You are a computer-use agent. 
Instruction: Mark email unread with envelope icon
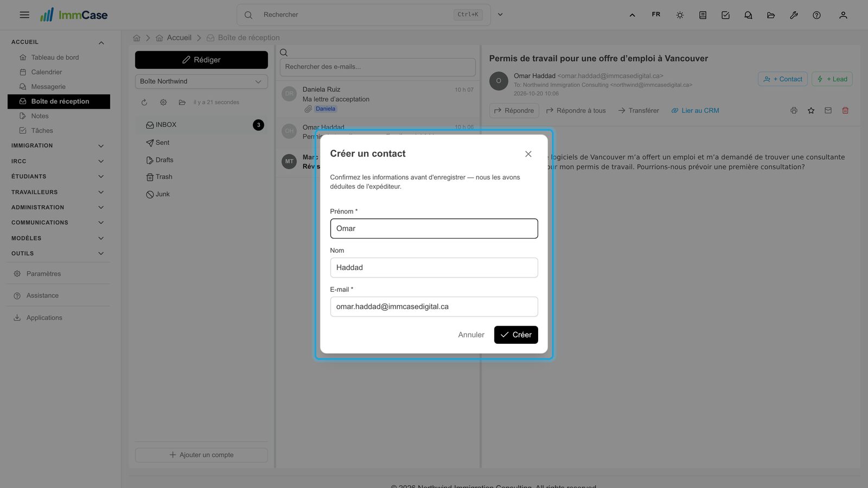click(x=828, y=111)
